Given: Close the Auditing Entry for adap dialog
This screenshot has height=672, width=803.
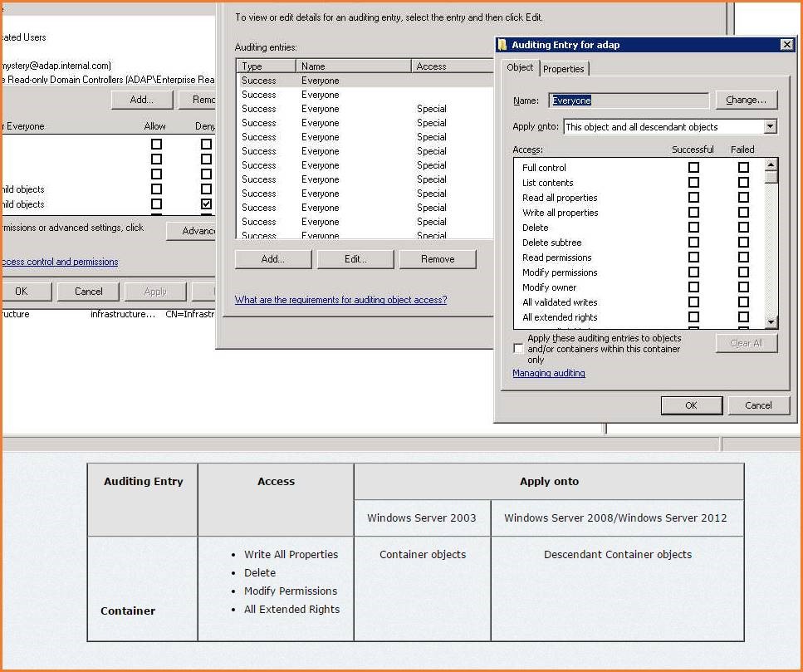Looking at the screenshot, I should click(x=787, y=45).
